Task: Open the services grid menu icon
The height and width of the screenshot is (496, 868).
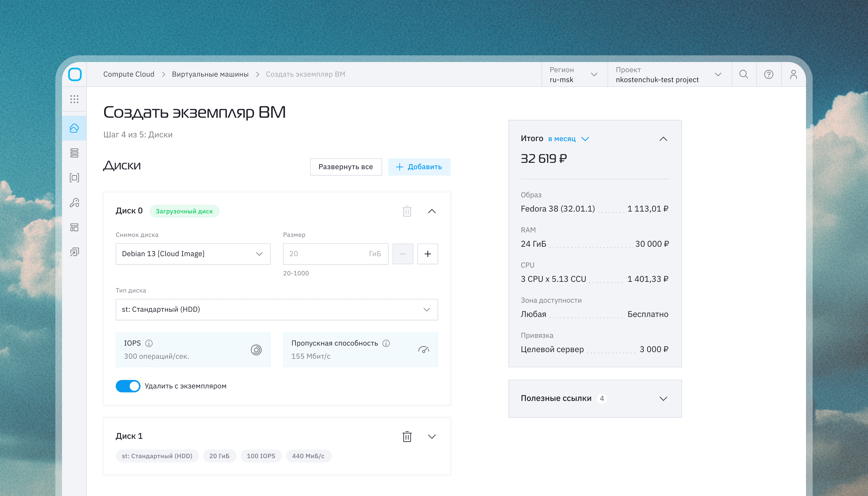Action: click(x=74, y=99)
